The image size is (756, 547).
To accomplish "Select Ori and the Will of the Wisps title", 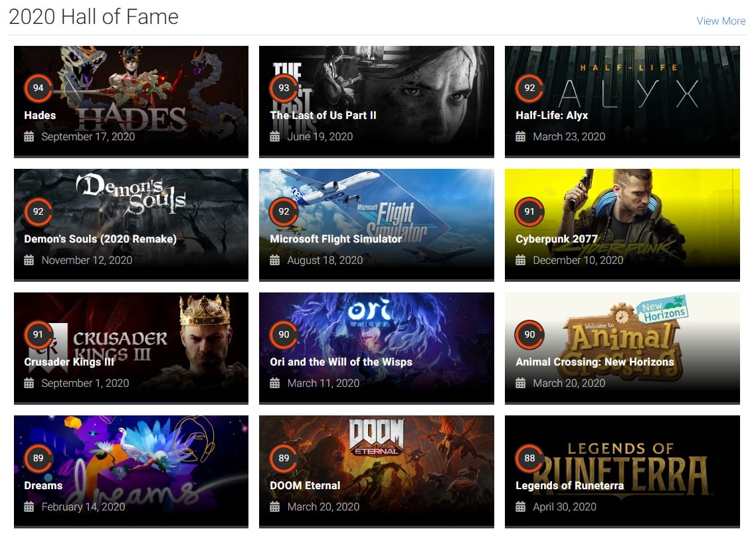I will tap(341, 362).
